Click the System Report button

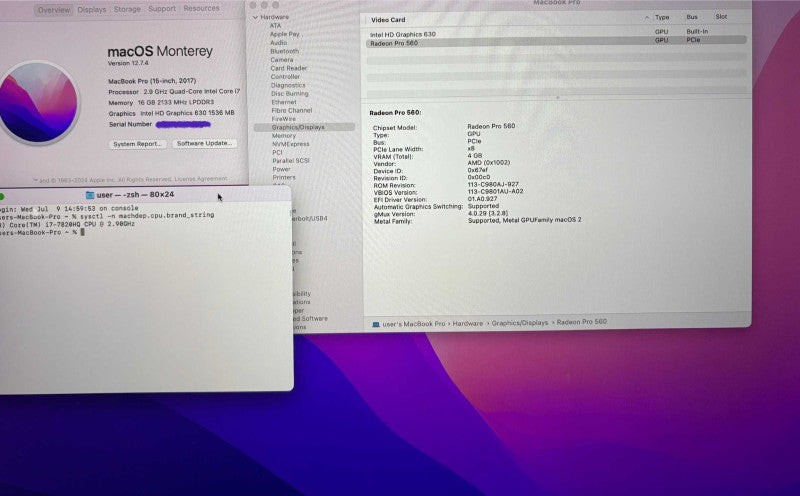coord(138,144)
